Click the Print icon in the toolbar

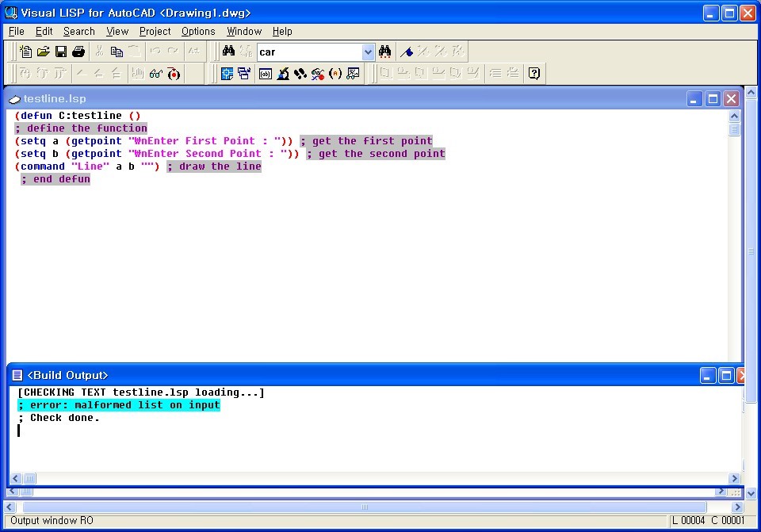pyautogui.click(x=78, y=51)
